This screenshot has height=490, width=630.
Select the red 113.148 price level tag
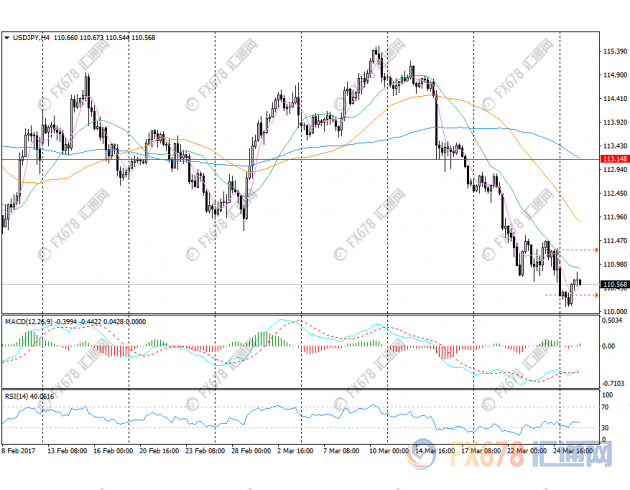[613, 159]
